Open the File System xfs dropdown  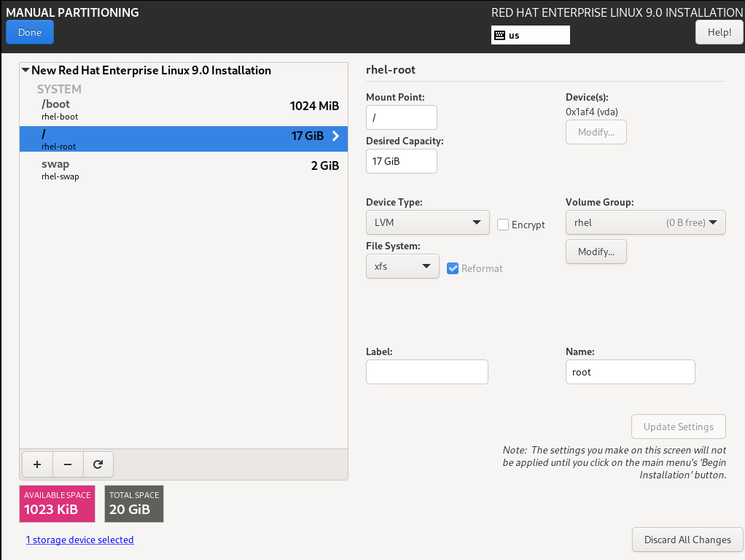point(402,266)
